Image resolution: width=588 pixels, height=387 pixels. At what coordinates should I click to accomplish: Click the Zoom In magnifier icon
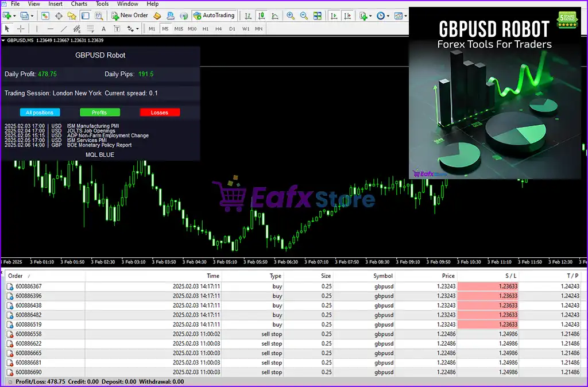(291, 16)
